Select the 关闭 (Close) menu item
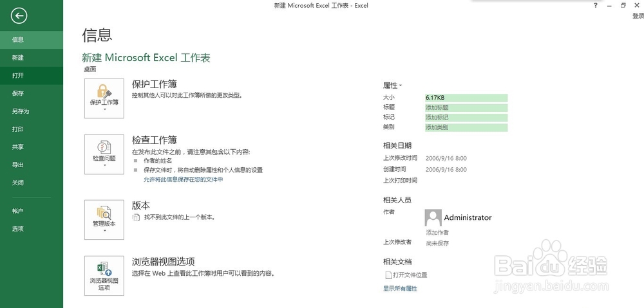 [31, 183]
